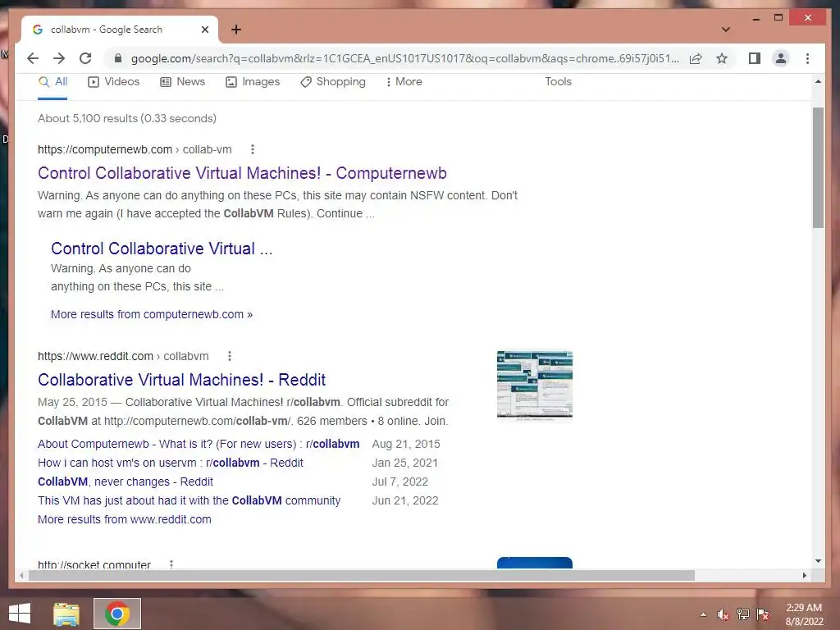
Task: Click the Reddit result thumbnail image
Action: pos(535,385)
